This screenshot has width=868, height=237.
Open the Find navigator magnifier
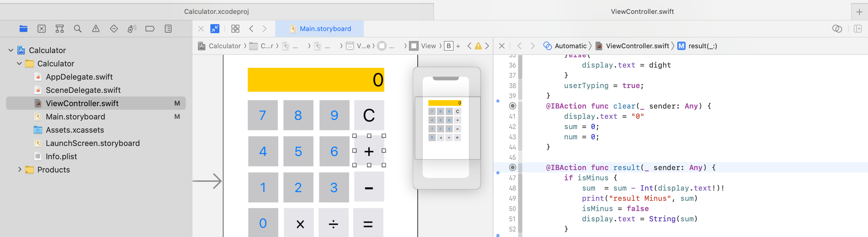(x=77, y=29)
